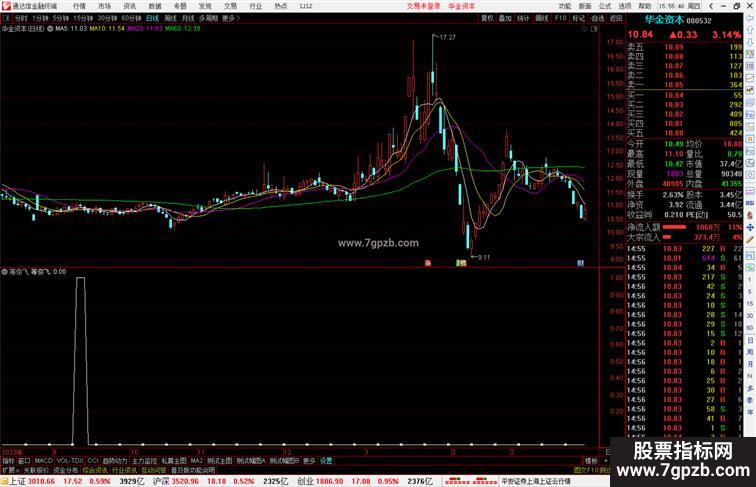Click the 买一 bid price row
The width and height of the screenshot is (756, 487).
point(685,95)
